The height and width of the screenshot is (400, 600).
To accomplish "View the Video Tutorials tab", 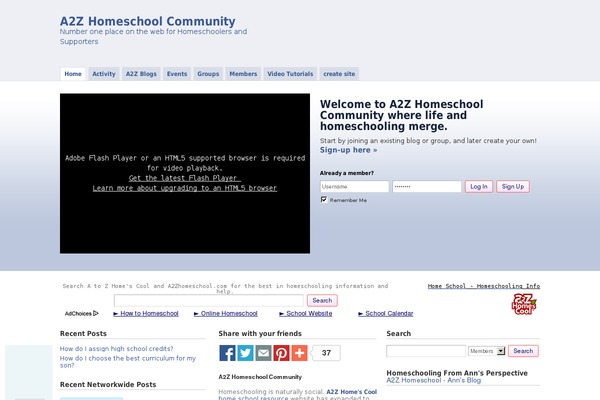I will coord(290,74).
